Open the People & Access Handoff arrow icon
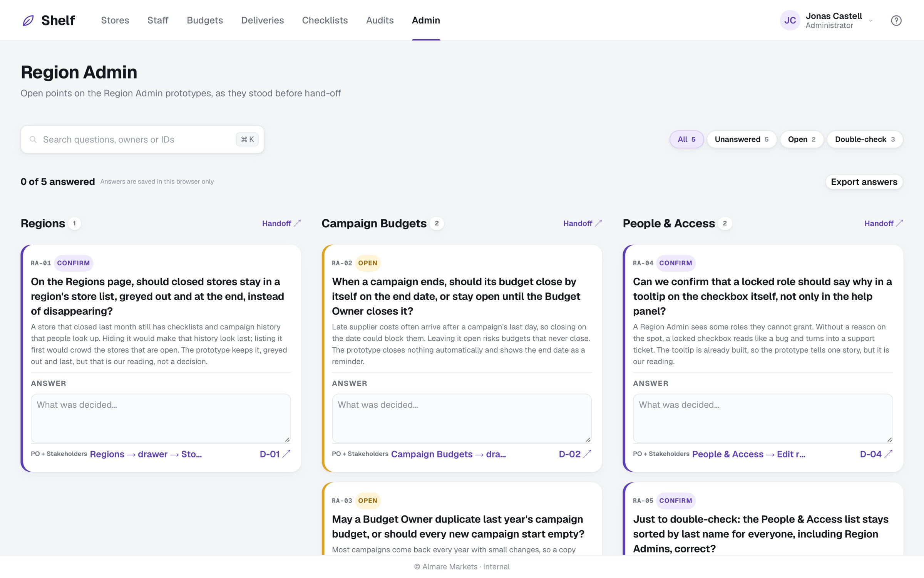 point(900,223)
